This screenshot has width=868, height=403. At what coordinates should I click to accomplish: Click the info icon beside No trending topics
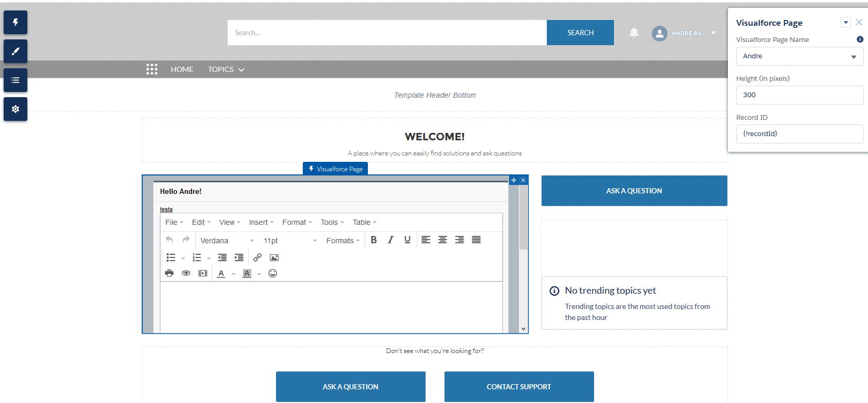[554, 291]
